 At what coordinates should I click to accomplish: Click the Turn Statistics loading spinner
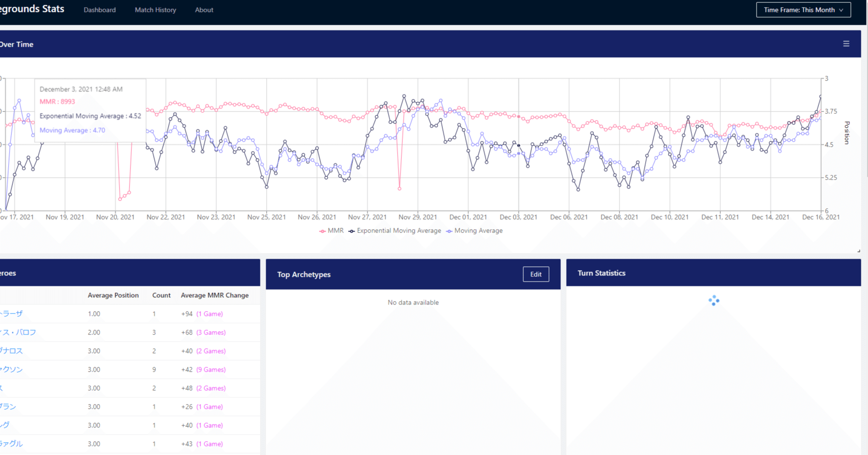[x=713, y=301]
